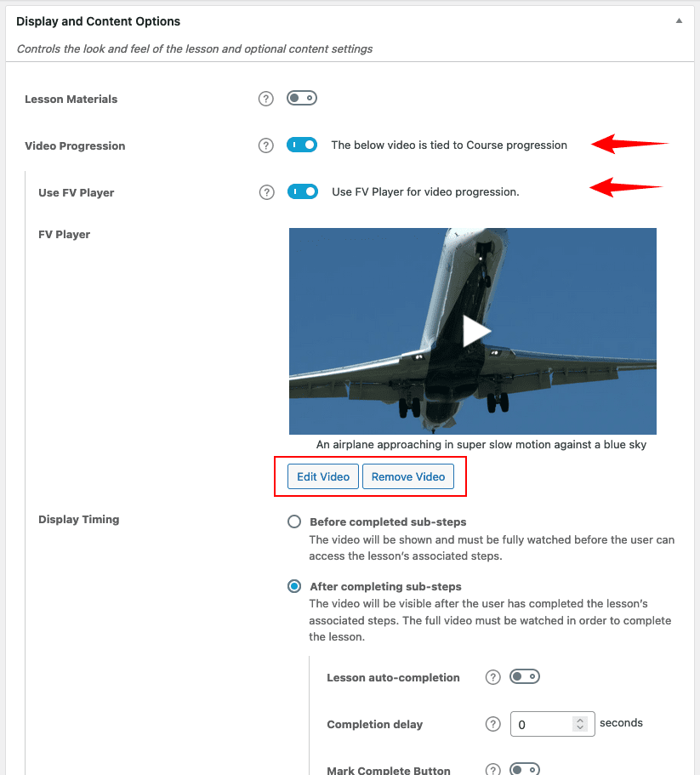Increase Completion delay with up arrow
The width and height of the screenshot is (700, 775).
580,721
